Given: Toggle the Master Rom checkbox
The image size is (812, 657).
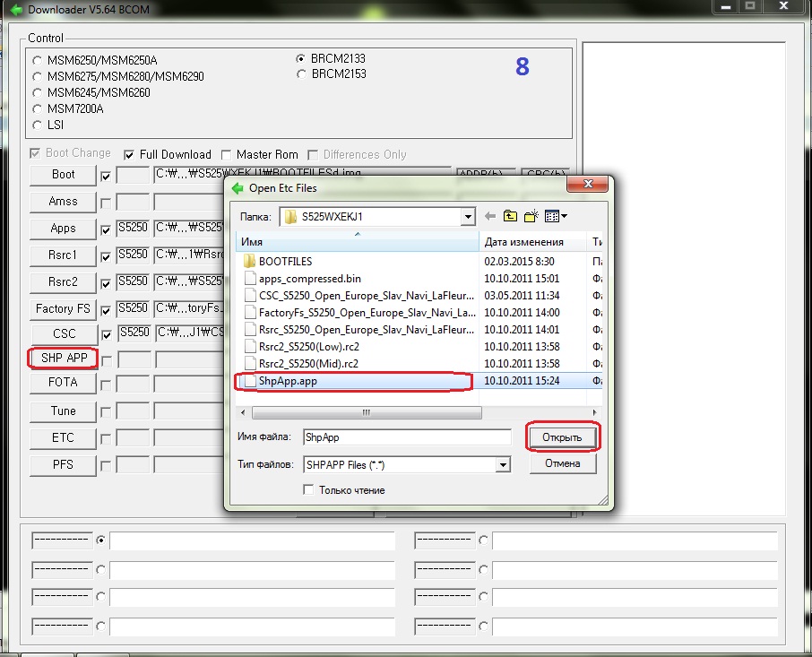Looking at the screenshot, I should pyautogui.click(x=227, y=154).
